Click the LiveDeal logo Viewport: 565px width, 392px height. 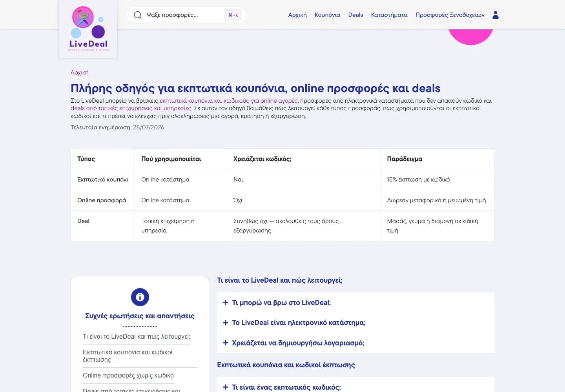point(88,29)
